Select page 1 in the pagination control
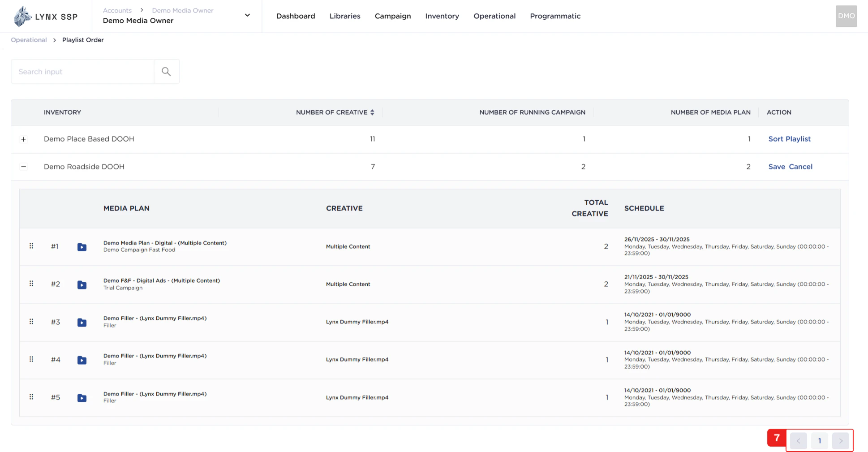The height and width of the screenshot is (452, 868). tap(820, 441)
